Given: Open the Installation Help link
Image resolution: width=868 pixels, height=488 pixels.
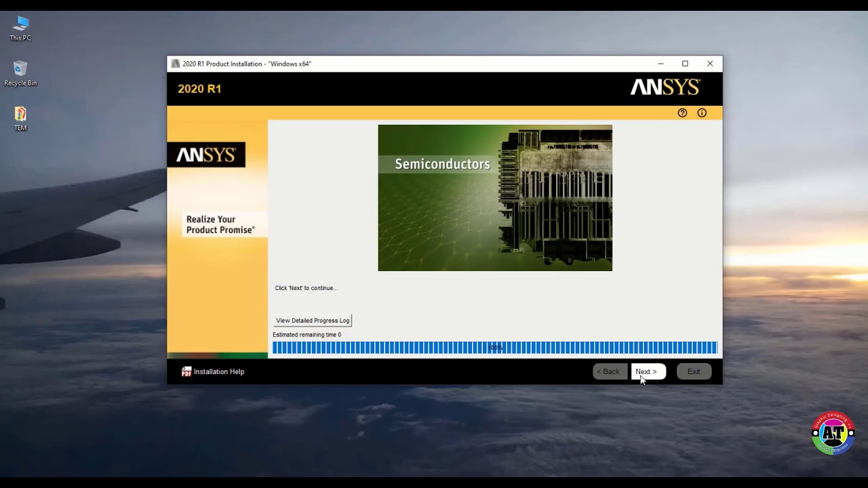Looking at the screenshot, I should tap(219, 371).
